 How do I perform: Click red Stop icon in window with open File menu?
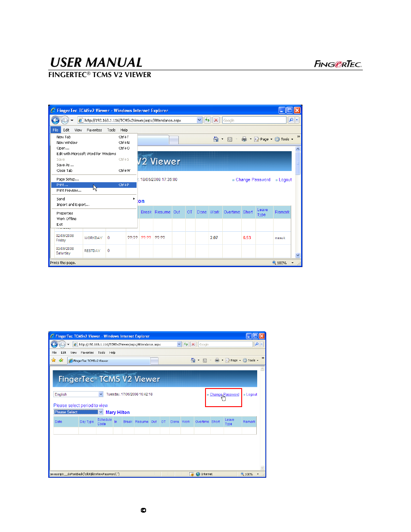[216, 120]
